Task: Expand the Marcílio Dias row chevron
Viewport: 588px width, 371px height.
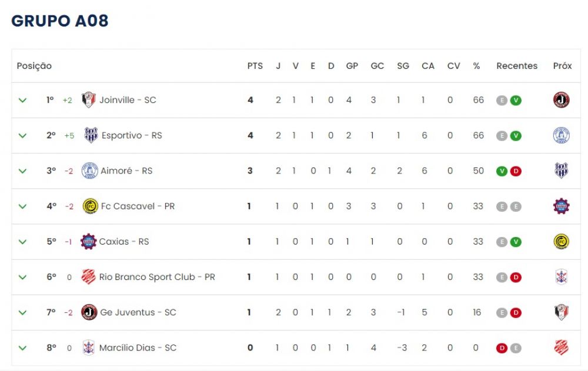Action: 22,348
